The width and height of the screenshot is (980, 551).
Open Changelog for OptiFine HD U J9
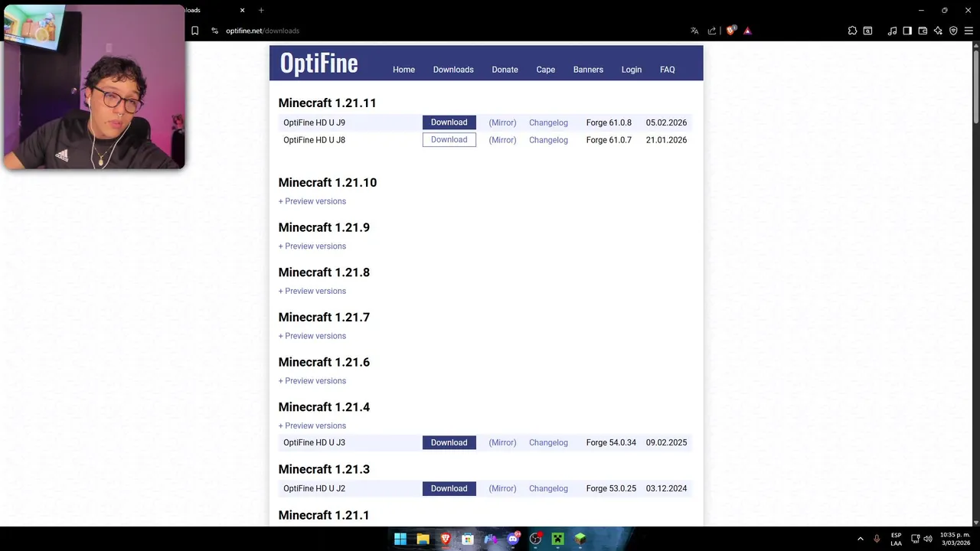(x=548, y=122)
